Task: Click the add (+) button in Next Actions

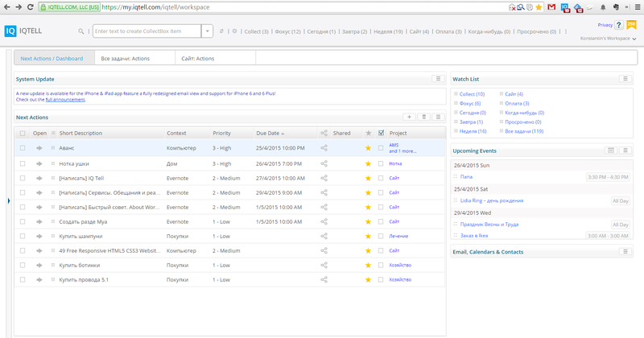Action: (x=410, y=117)
